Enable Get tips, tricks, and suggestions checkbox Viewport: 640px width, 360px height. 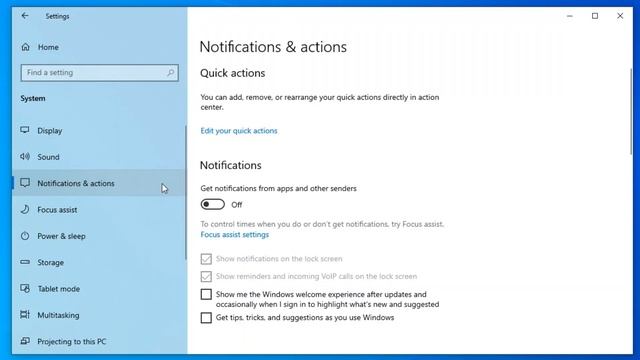coord(206,318)
